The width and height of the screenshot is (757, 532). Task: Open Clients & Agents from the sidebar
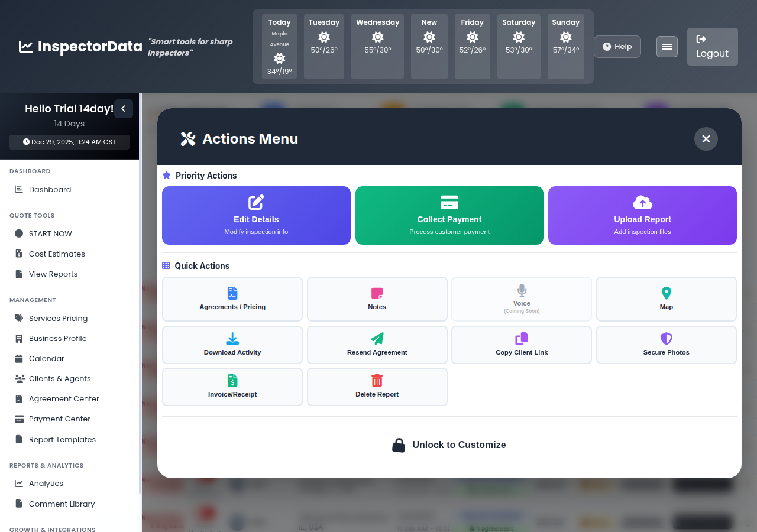[x=61, y=378]
